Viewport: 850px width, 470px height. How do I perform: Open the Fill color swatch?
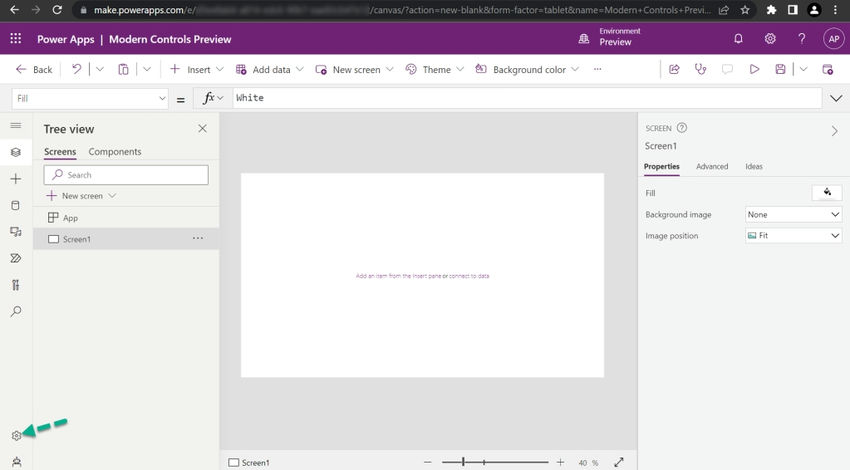coord(827,192)
